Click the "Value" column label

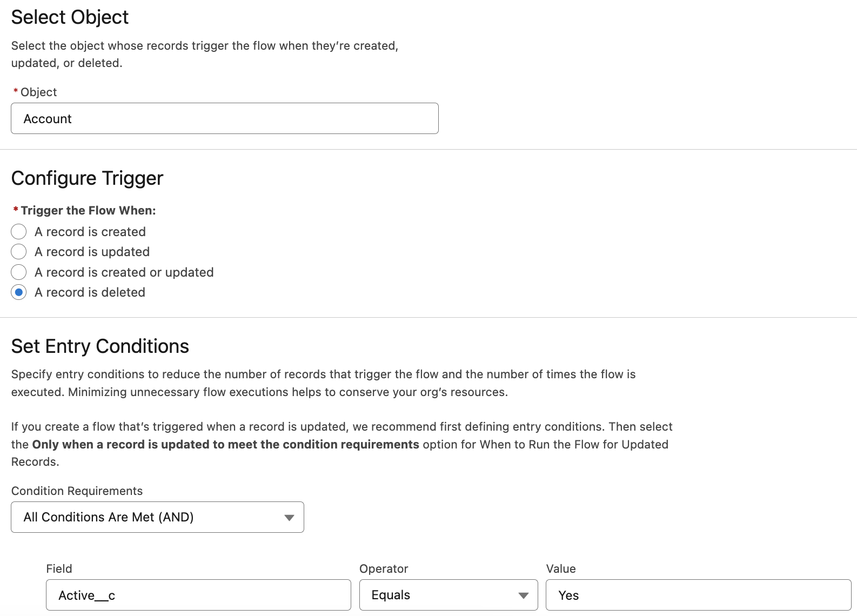coord(561,568)
